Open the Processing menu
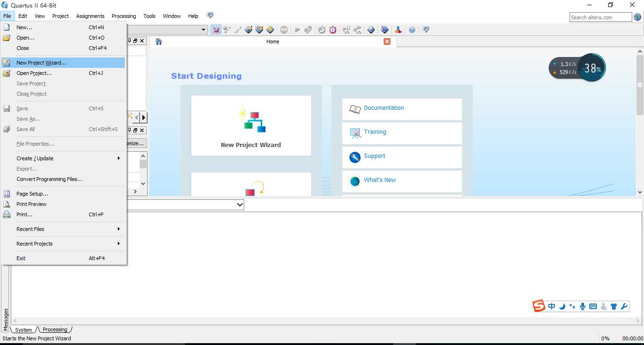The height and width of the screenshot is (345, 644). (x=124, y=16)
